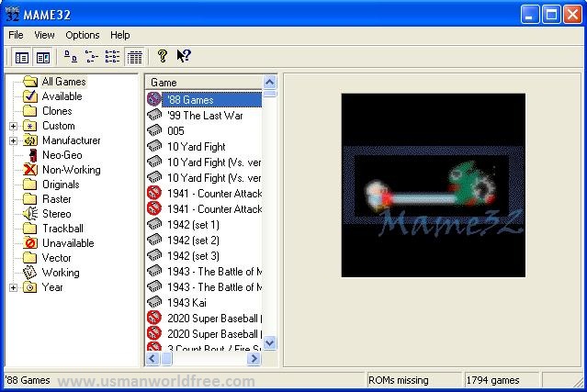Select the Stereo folder

point(57,214)
